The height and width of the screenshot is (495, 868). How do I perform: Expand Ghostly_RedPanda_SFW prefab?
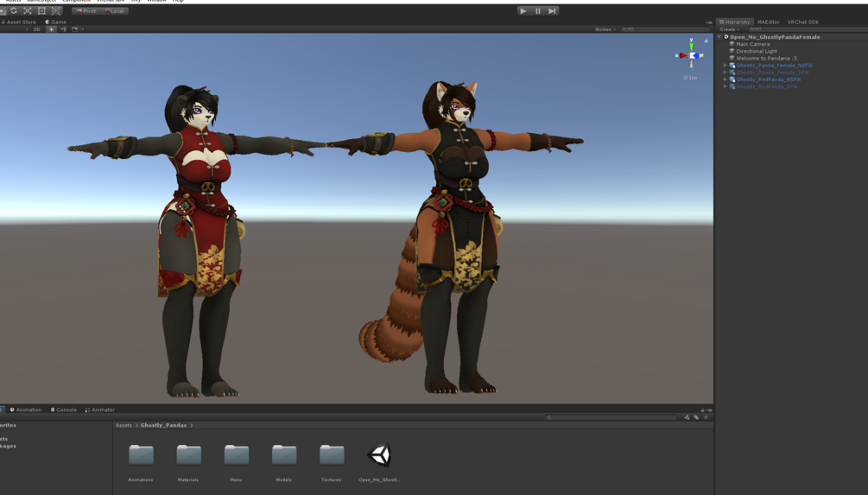(725, 87)
